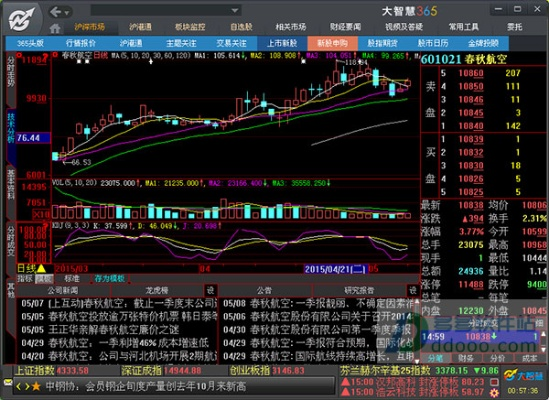The image size is (549, 400).
Task: Expand the 日线 period selector triangle
Action: [x=42, y=269]
